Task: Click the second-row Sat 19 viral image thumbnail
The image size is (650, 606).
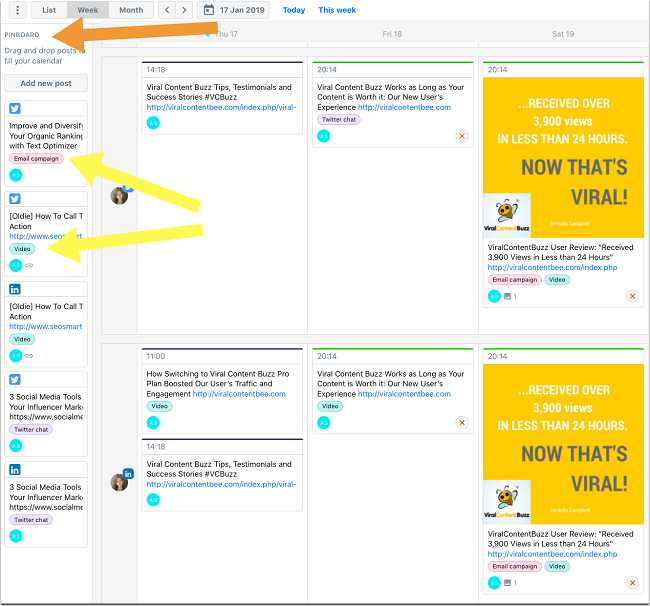Action: pyautogui.click(x=563, y=444)
